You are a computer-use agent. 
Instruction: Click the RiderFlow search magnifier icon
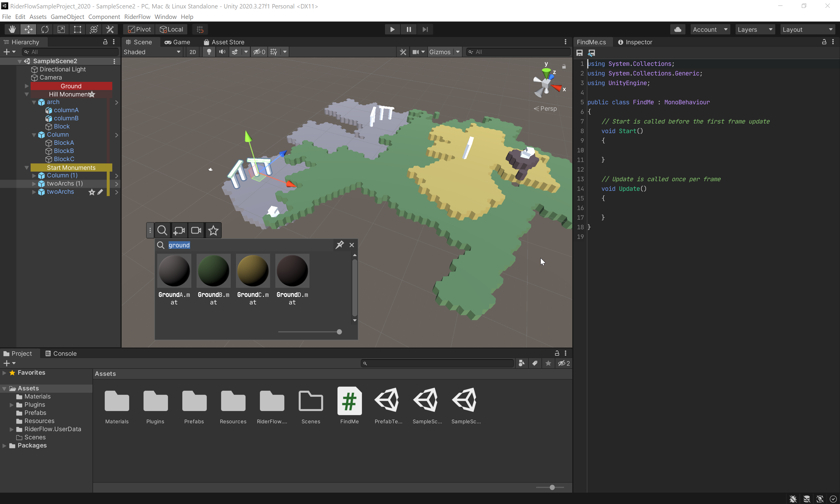pos(162,230)
